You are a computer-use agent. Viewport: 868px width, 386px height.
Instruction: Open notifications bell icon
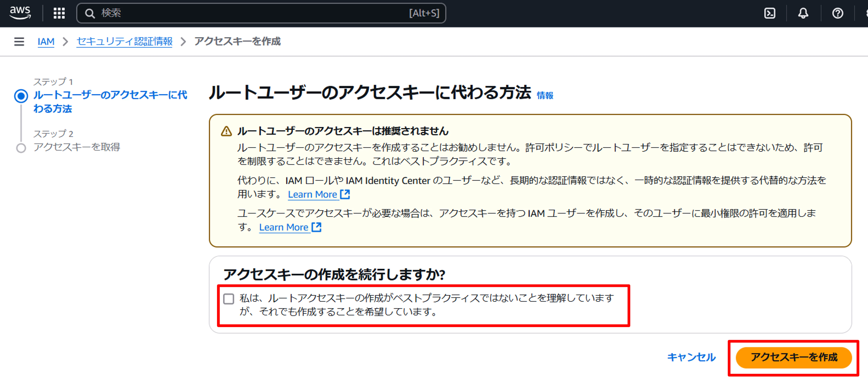pos(803,13)
